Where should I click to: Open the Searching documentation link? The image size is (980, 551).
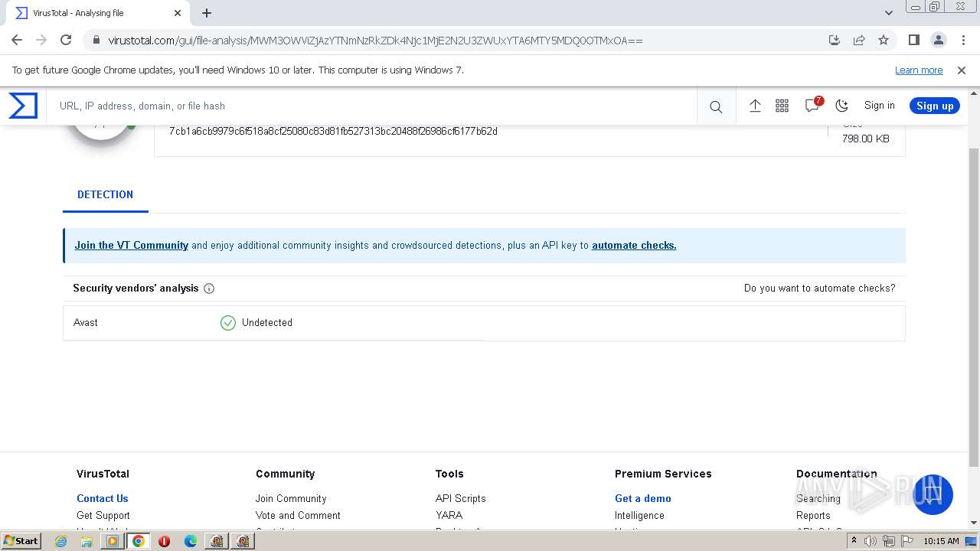point(818,498)
